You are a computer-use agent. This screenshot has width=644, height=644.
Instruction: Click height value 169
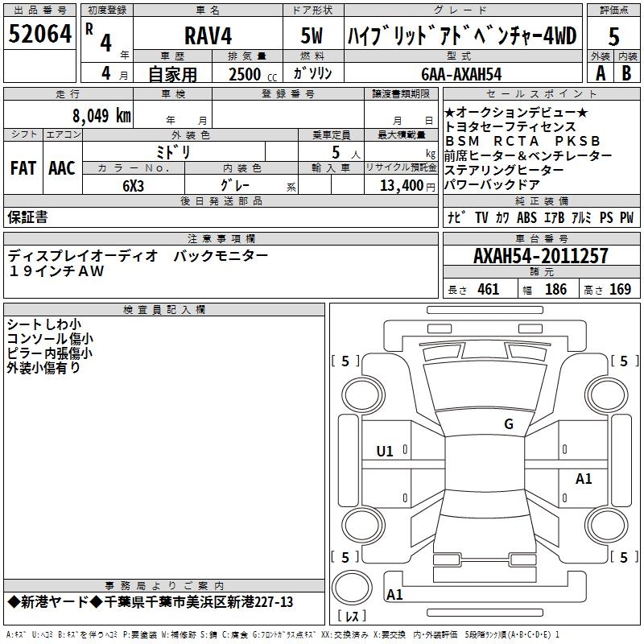[x=620, y=290]
